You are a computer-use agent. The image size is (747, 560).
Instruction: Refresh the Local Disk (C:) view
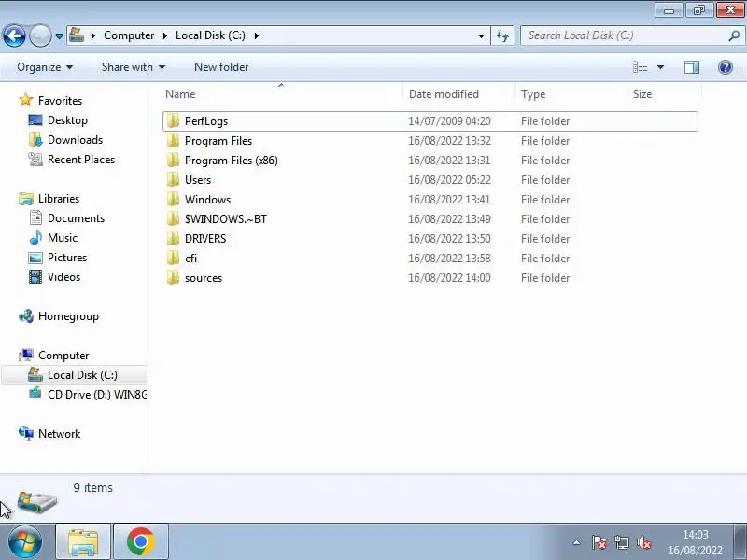click(x=502, y=35)
